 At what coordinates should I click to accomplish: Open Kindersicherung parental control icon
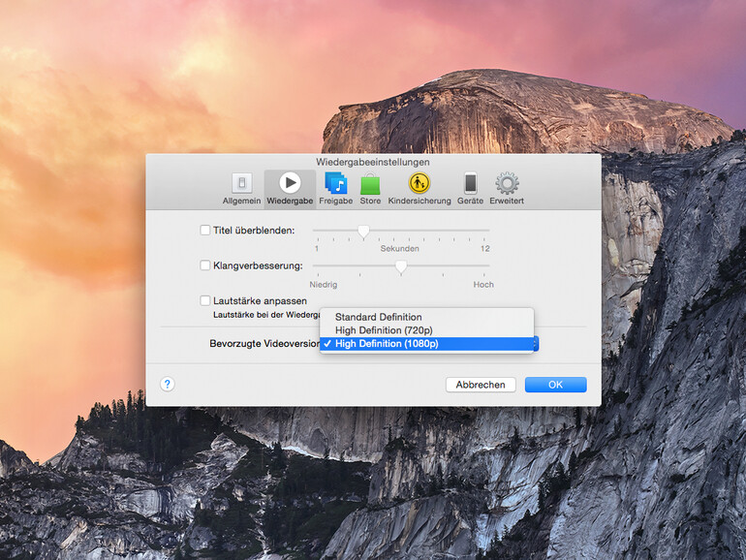pos(420,183)
